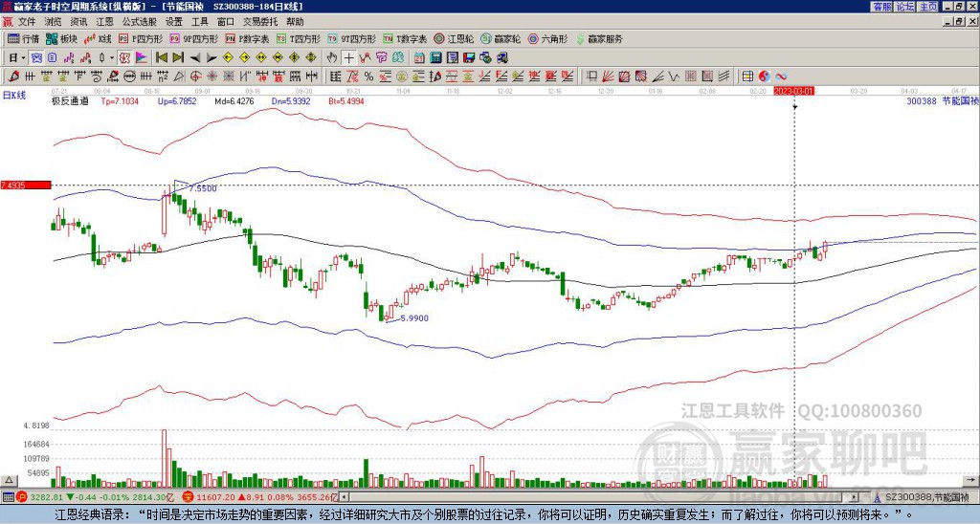Select the hand pan tool
The image size is (980, 524).
332,58
